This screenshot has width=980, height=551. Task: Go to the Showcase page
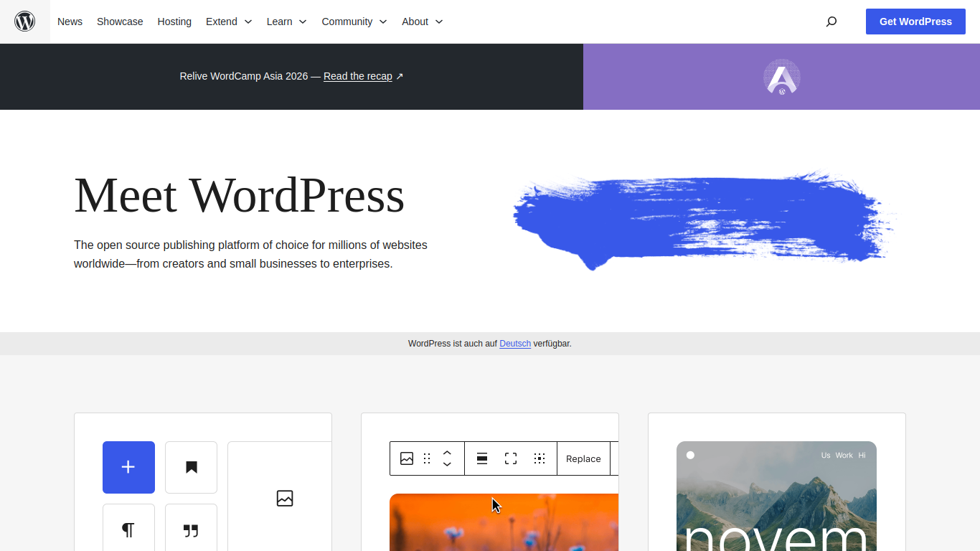(x=120, y=22)
